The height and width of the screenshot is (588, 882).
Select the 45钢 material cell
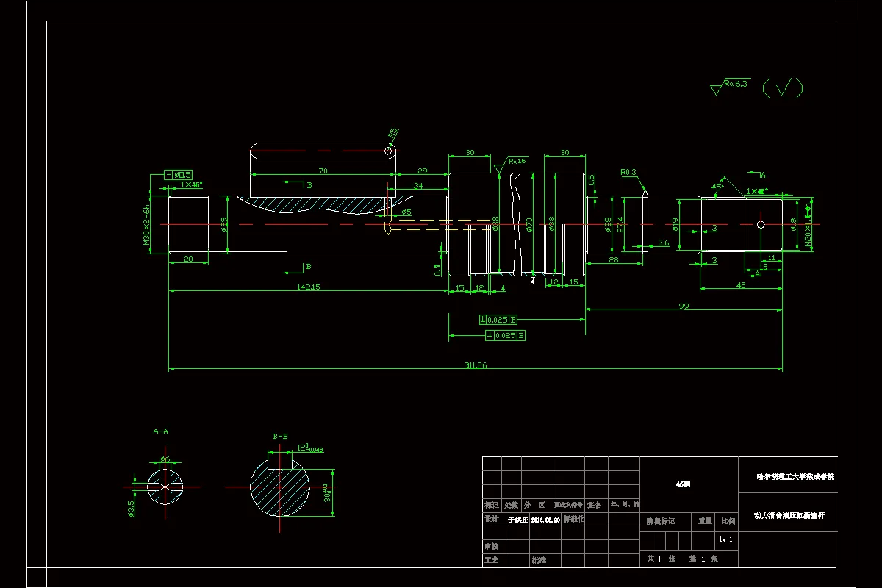[x=682, y=485]
